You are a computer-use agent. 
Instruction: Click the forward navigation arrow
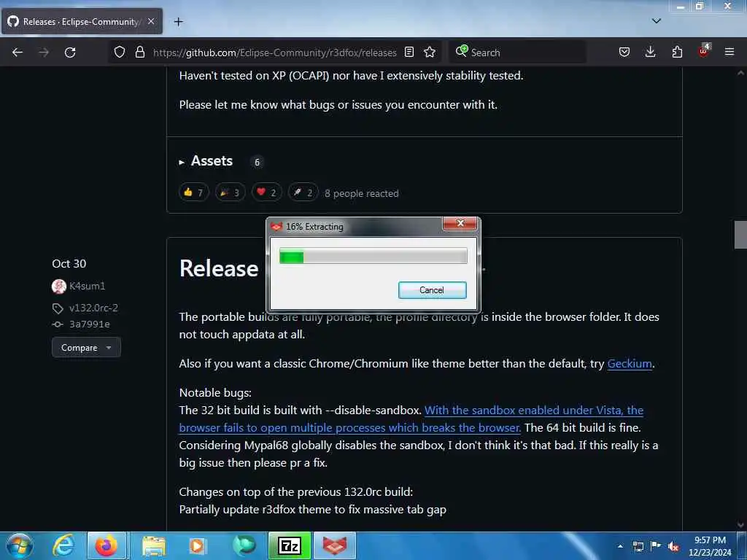pyautogui.click(x=44, y=52)
